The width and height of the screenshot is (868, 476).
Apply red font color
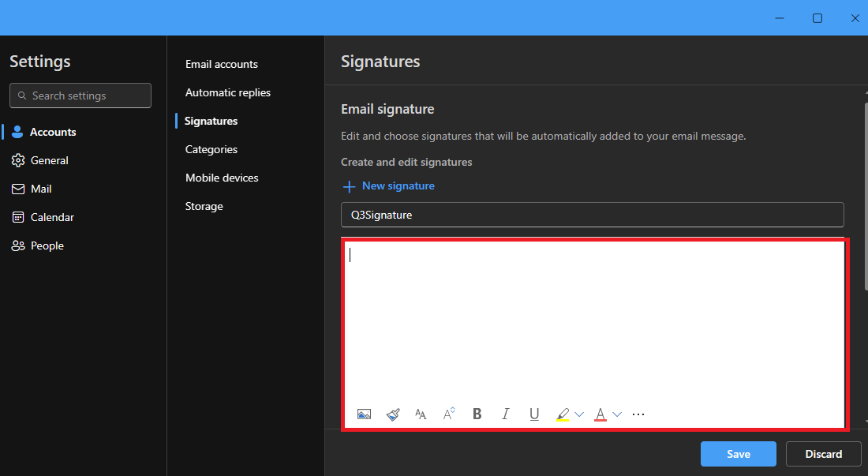600,414
